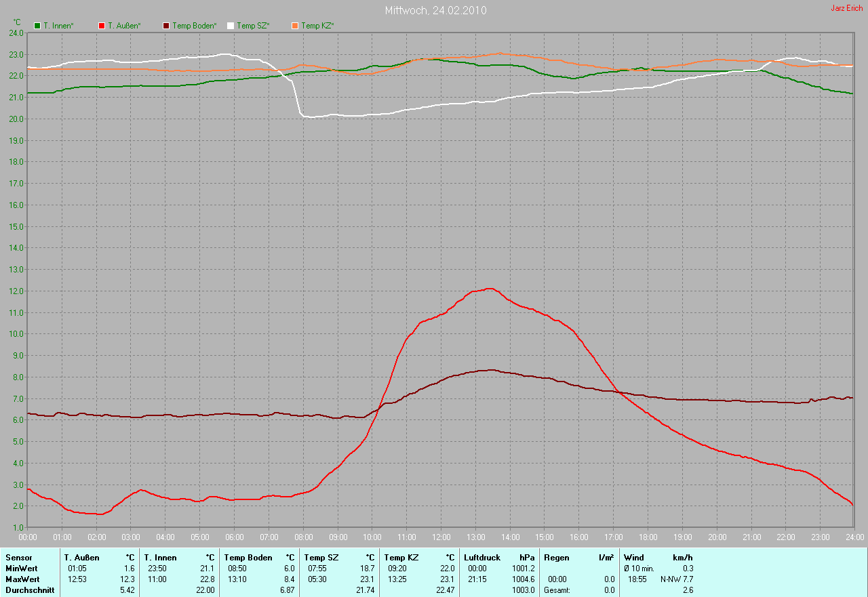This screenshot has width=868, height=597.
Task: Select the 'Temp Boden*' legend label
Action: point(195,26)
